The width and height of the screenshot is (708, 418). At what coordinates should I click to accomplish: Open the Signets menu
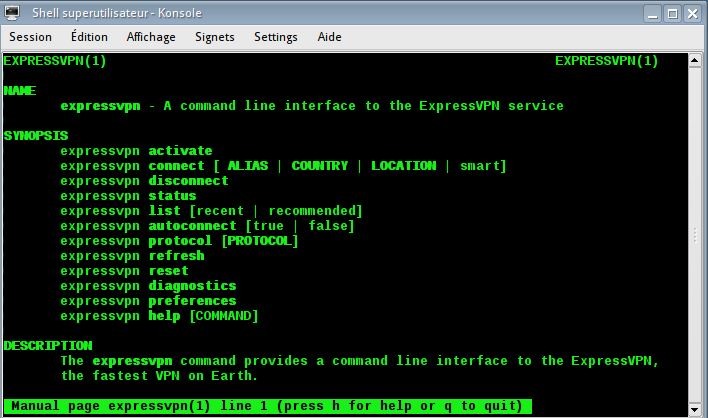214,37
